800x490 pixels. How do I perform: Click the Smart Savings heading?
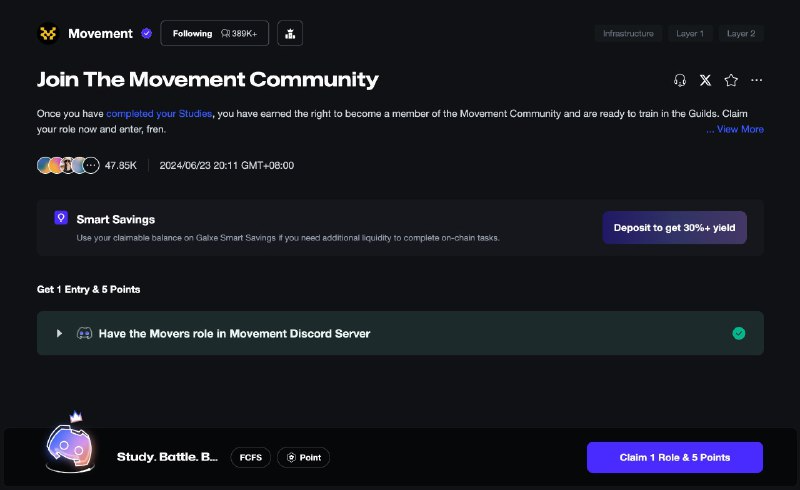click(x=116, y=219)
